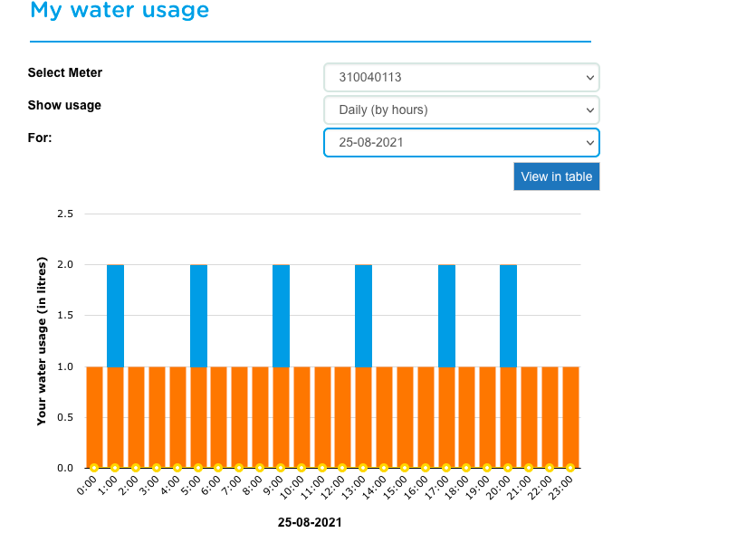756x542 pixels.
Task: Click the blue bar at 9:00
Action: coord(281,316)
